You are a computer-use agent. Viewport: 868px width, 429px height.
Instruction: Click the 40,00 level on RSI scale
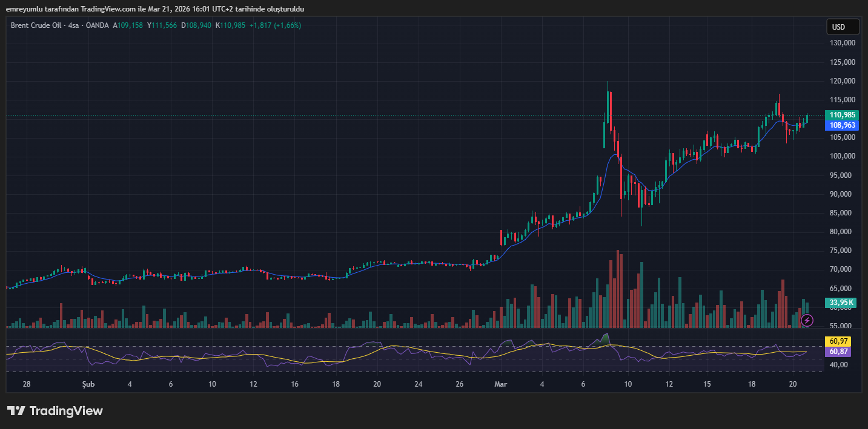[x=838, y=365]
